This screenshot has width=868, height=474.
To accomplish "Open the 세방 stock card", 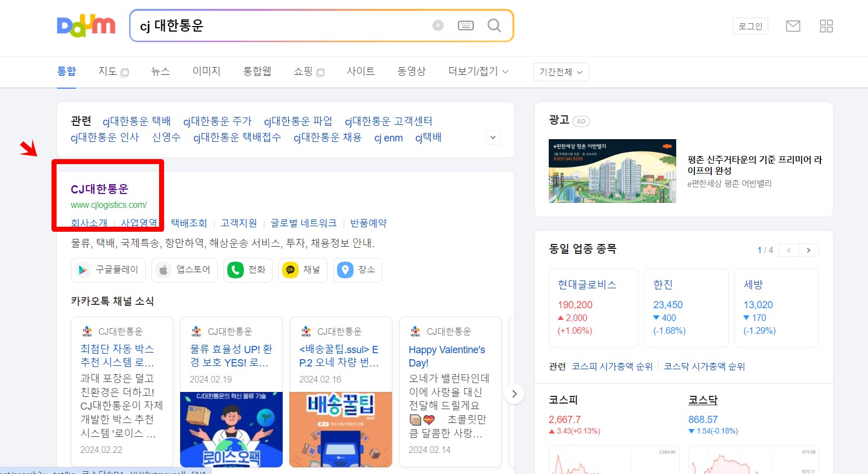I will tap(777, 308).
